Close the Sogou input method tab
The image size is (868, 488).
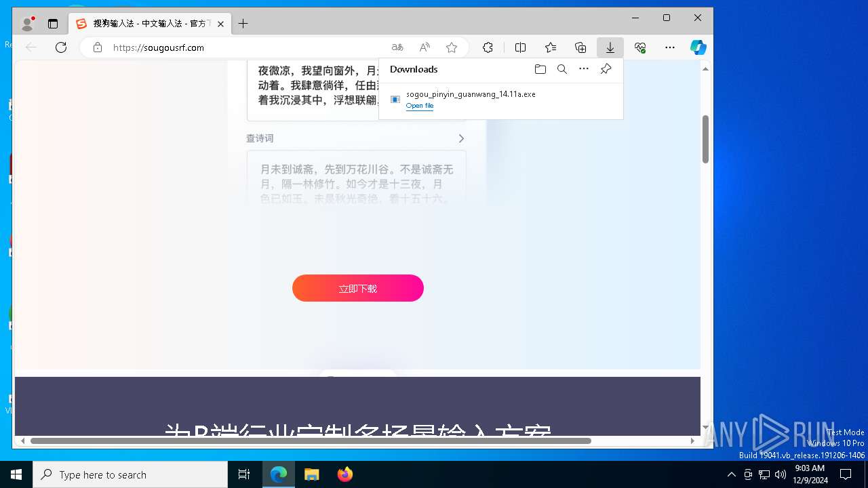point(220,24)
